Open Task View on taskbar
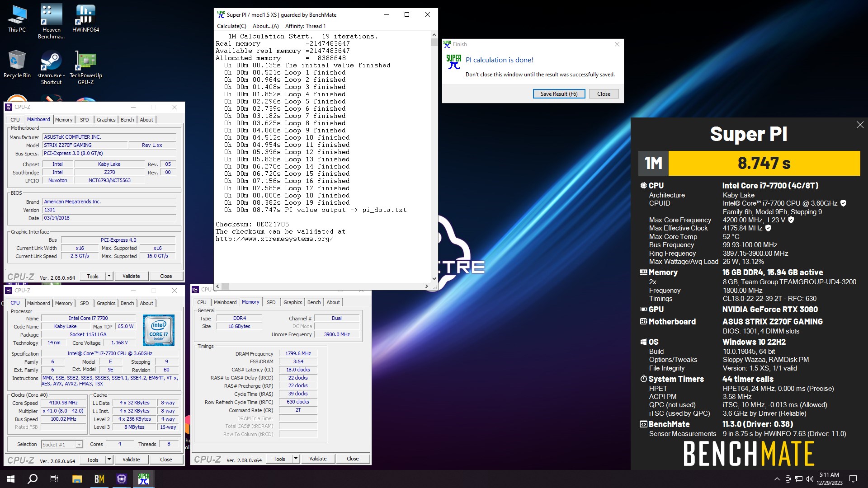 coord(54,479)
